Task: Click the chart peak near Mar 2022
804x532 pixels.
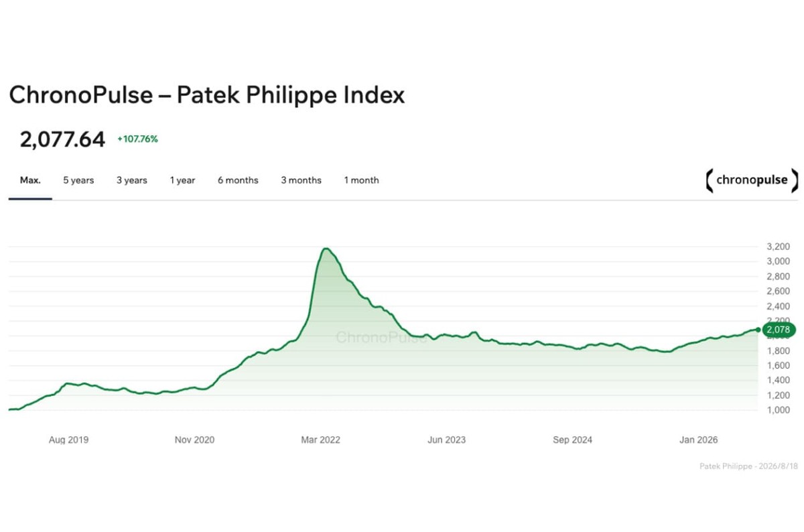Action: coord(326,249)
